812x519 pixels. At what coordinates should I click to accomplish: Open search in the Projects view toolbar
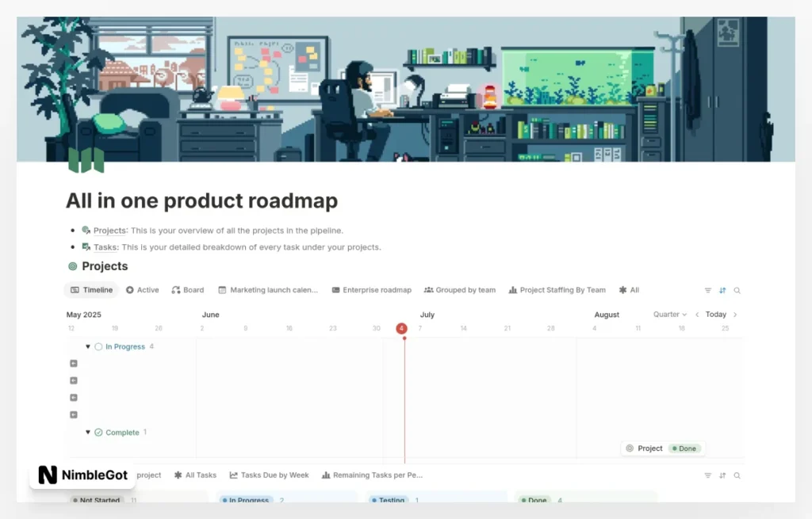pyautogui.click(x=737, y=290)
